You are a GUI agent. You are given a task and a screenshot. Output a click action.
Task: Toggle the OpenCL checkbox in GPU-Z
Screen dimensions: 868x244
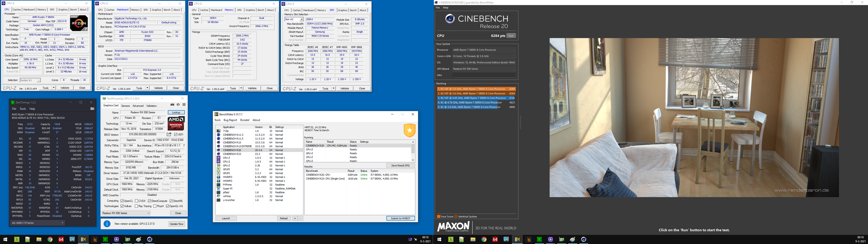pos(122,201)
